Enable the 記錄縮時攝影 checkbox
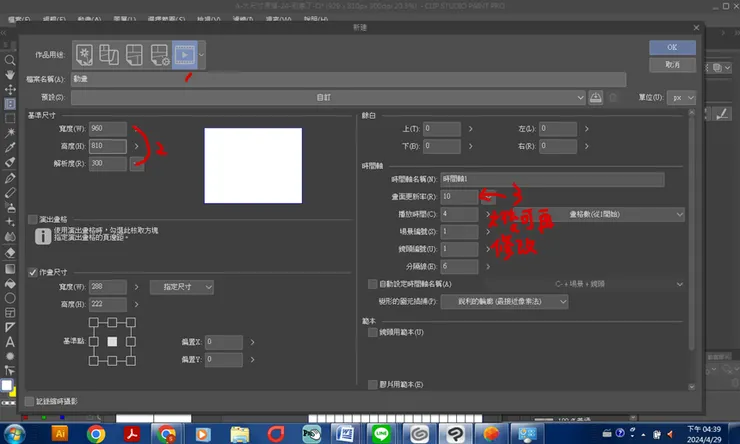This screenshot has width=740, height=444. 29,401
